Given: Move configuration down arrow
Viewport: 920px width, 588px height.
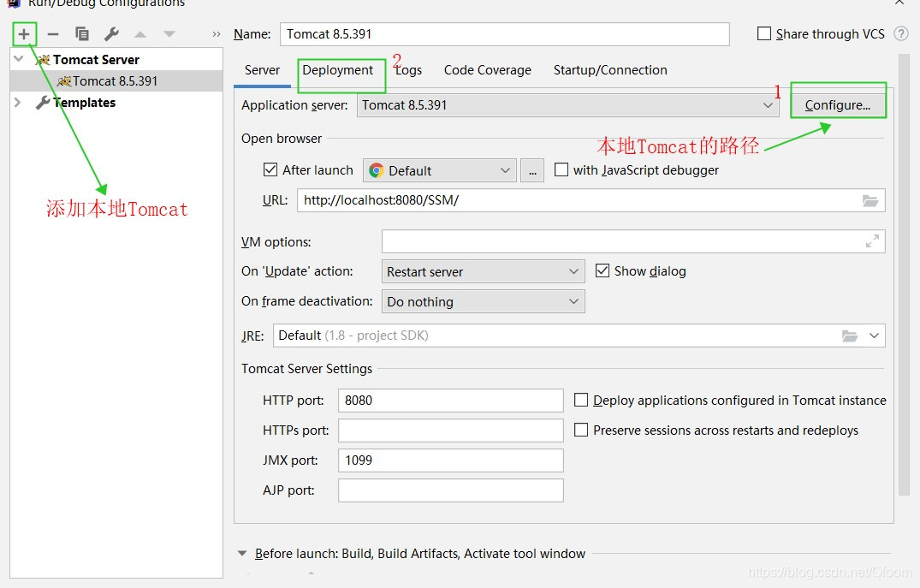Looking at the screenshot, I should tap(169, 34).
